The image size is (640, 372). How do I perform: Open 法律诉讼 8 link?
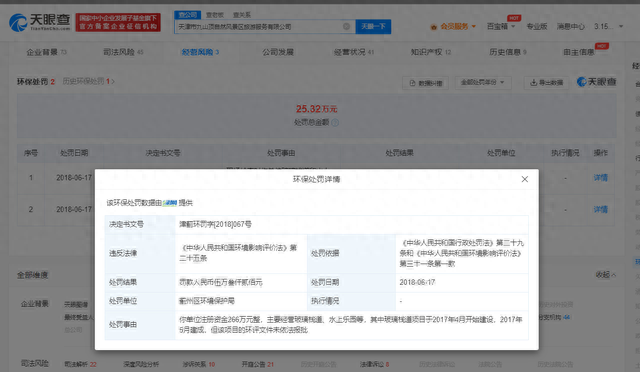(x=374, y=364)
